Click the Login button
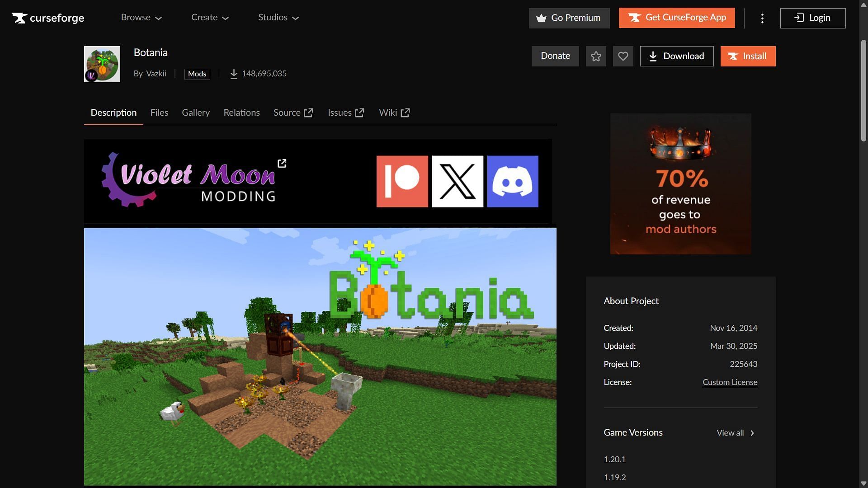 pyautogui.click(x=812, y=18)
